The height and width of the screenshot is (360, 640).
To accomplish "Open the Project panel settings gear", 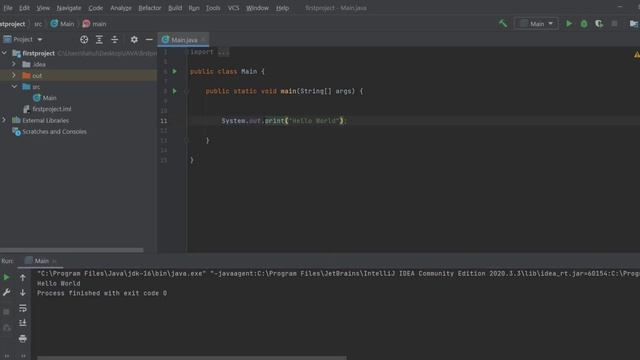I will pyautogui.click(x=134, y=40).
